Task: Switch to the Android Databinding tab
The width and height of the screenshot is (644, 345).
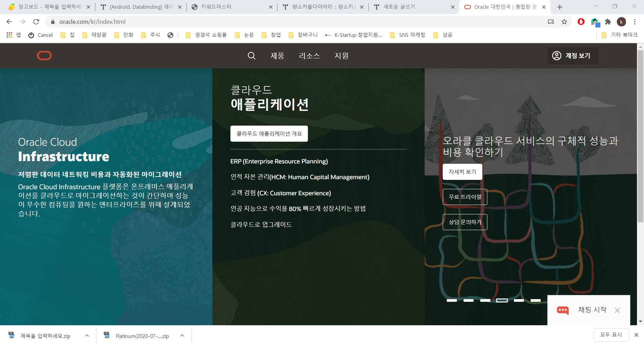Action: (x=141, y=7)
